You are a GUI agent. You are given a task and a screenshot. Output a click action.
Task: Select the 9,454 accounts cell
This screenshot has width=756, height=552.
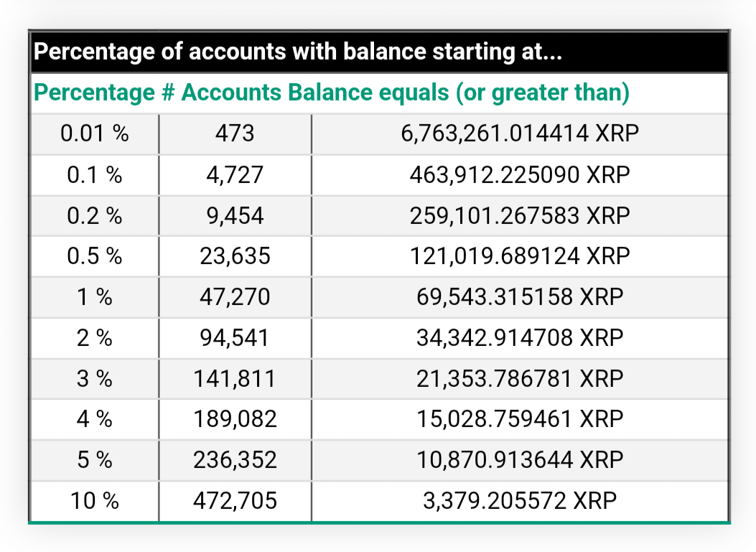tap(235, 215)
